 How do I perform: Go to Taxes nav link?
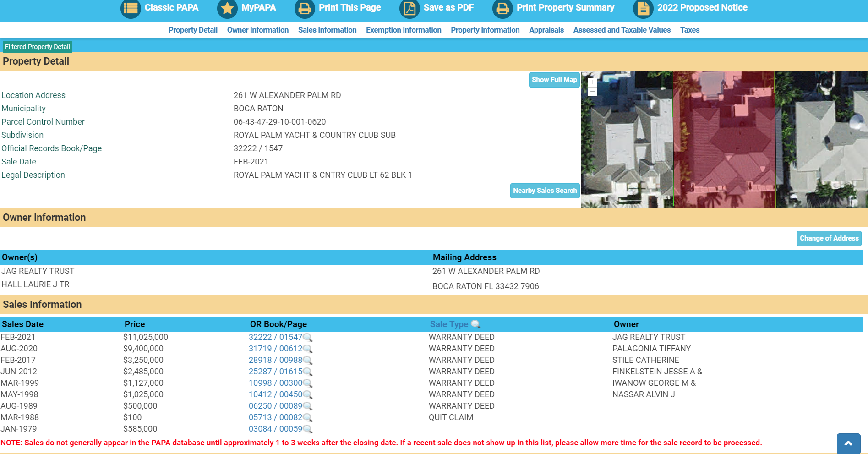coord(689,30)
